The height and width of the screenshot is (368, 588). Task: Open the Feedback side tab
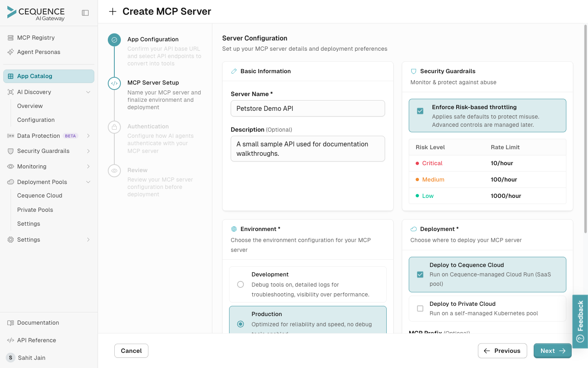580,321
